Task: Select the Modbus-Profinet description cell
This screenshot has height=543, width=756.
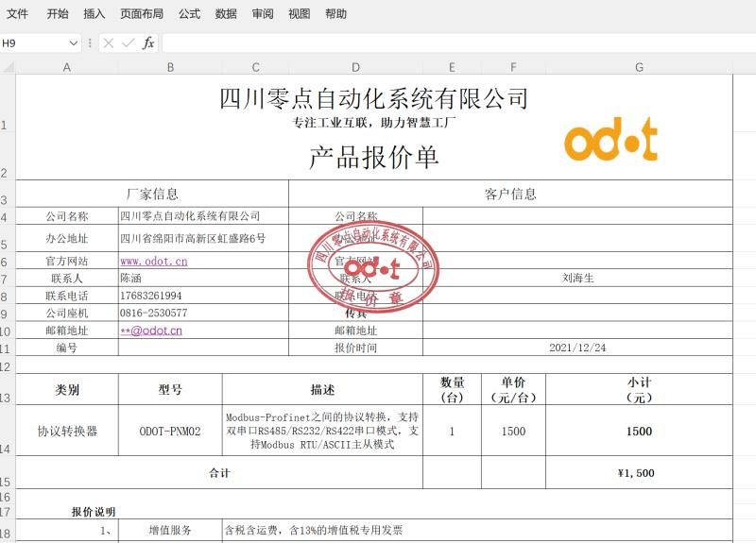Action: (x=322, y=431)
